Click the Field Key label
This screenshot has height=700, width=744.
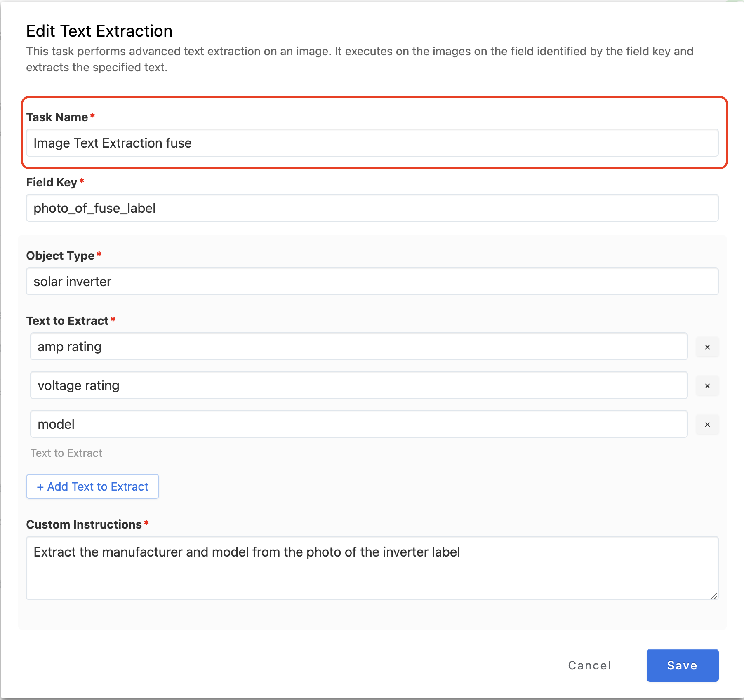(x=52, y=182)
